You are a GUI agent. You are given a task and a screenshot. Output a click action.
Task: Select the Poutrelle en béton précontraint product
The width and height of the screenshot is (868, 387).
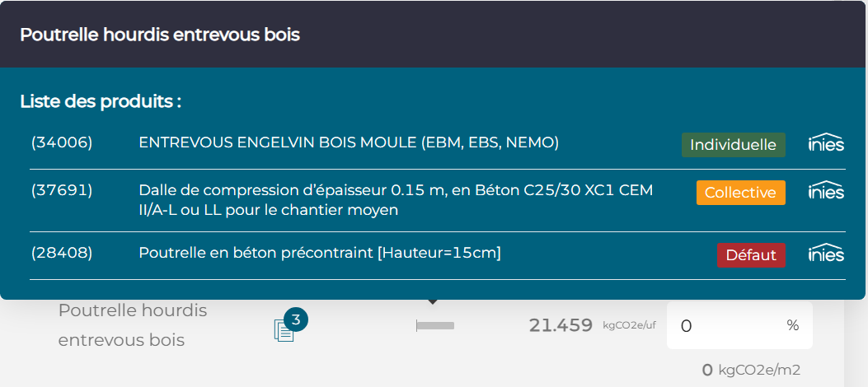coord(320,253)
